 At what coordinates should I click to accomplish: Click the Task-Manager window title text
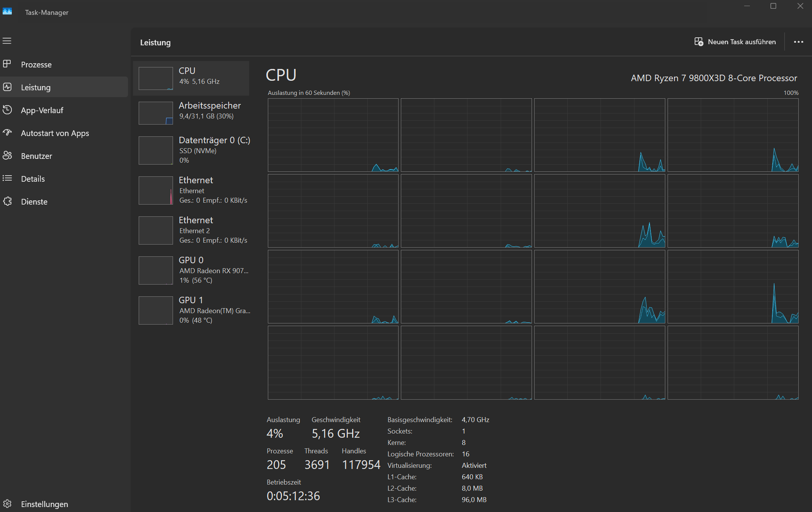pyautogui.click(x=47, y=13)
